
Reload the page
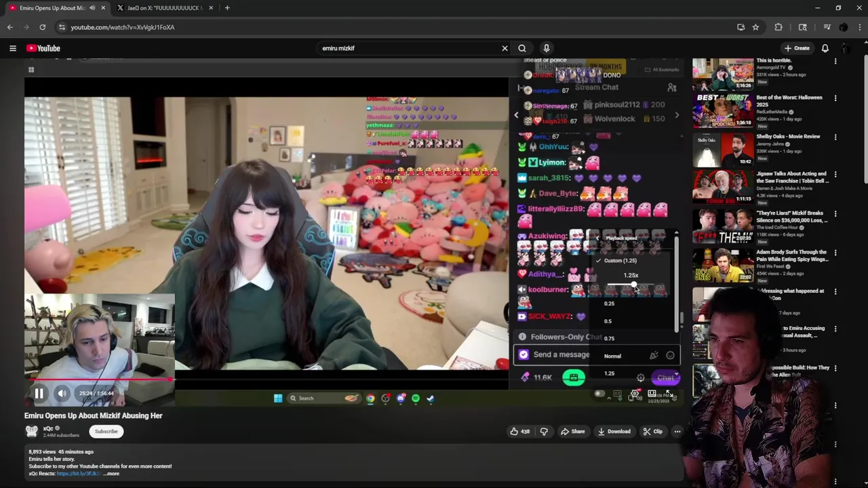(42, 27)
